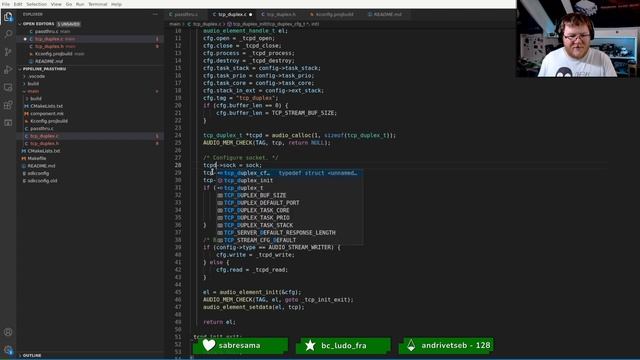Open the Run menu
The height and width of the screenshot is (360, 640).
[x=80, y=4]
